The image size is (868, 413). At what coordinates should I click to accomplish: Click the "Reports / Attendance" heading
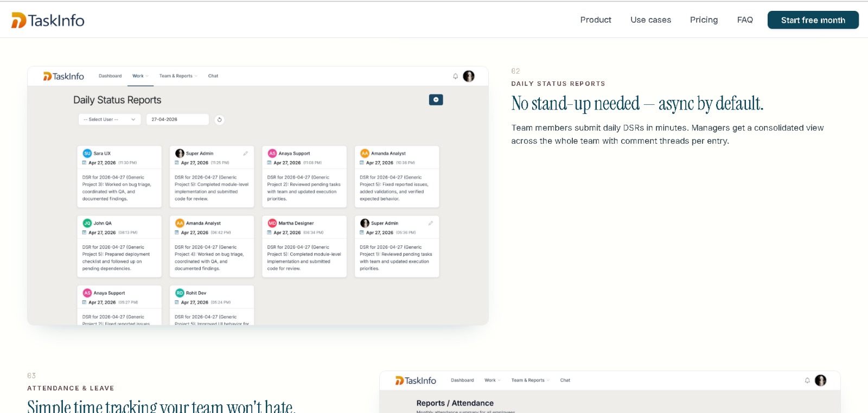pos(455,403)
